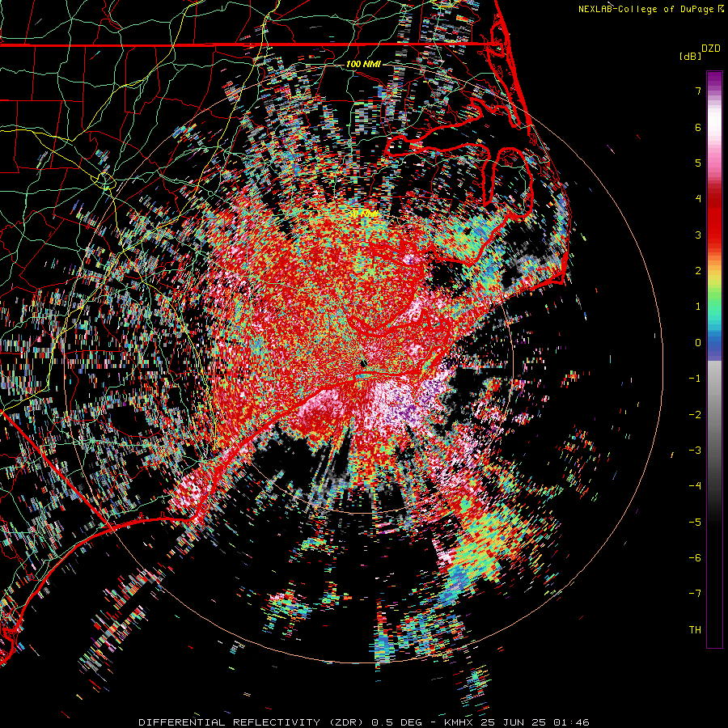Click the DZD product label above the color scale
The width and height of the screenshot is (728, 728).
click(x=711, y=49)
